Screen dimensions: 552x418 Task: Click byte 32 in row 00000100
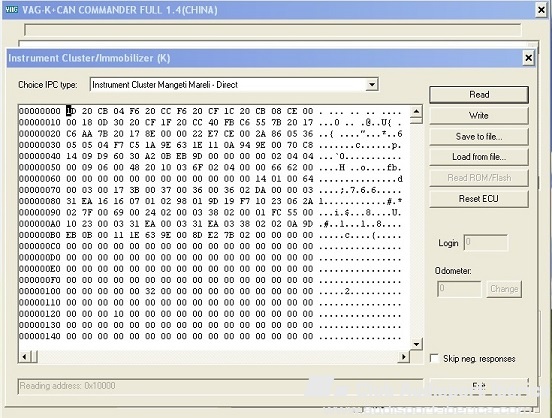[x=150, y=291]
